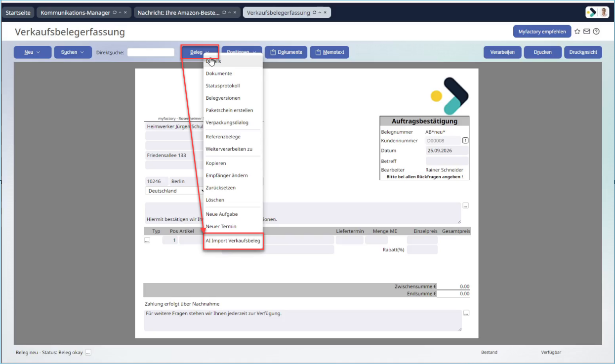Click the Verarbeiten button
615x364 pixels.
click(x=502, y=52)
